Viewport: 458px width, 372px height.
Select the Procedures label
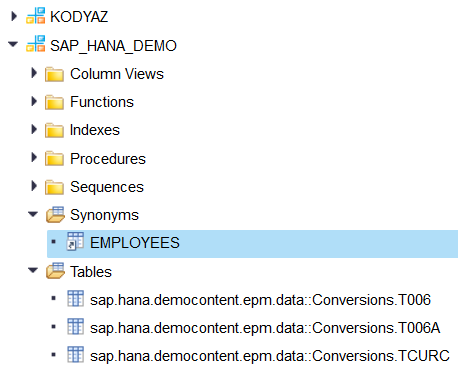coord(108,159)
